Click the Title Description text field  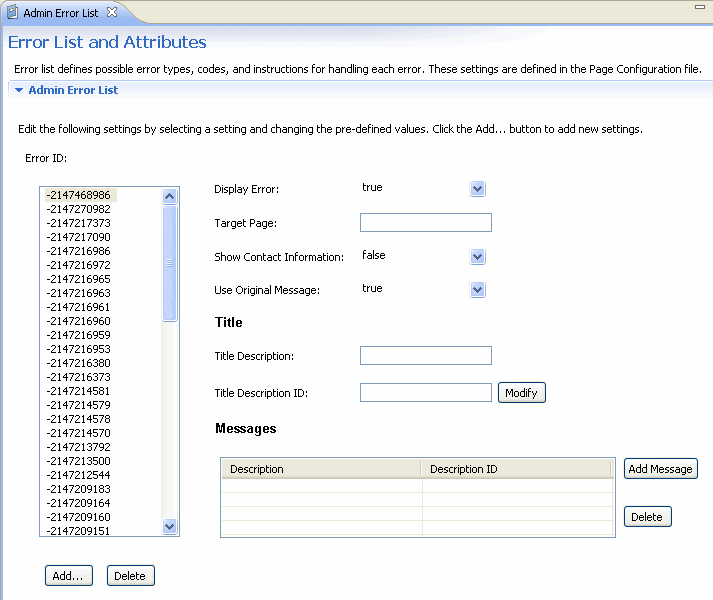(x=425, y=356)
